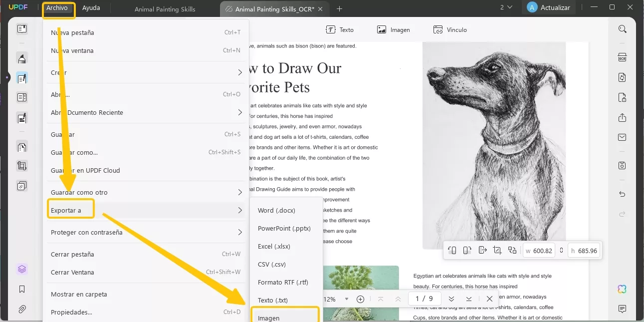Viewport: 644px width, 322px height.
Task: Open the Organize Pages tool in left sidebar
Action: tap(22, 147)
